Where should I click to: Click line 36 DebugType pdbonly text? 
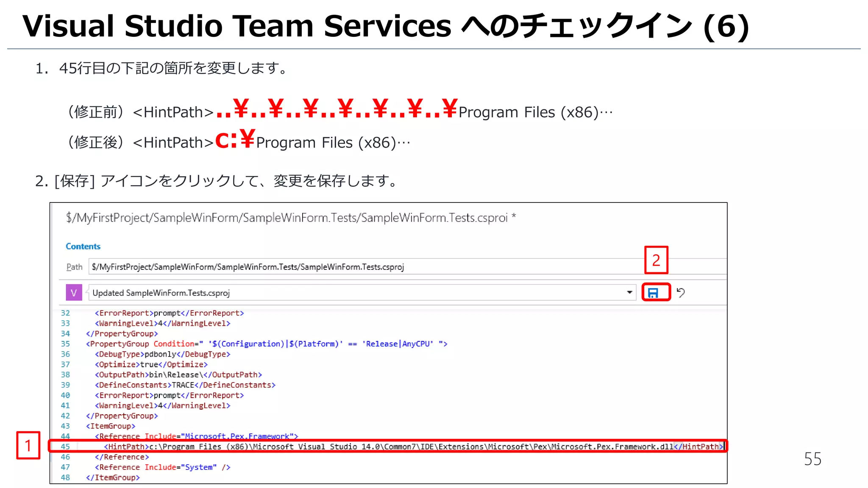coord(162,354)
